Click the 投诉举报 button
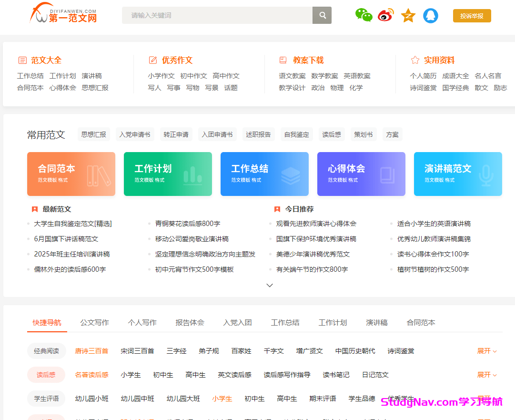This screenshot has width=515, height=420. (x=472, y=16)
